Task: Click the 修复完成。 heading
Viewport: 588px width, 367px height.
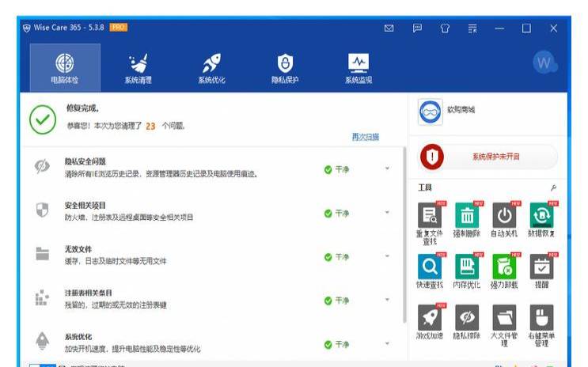Action: (x=83, y=108)
